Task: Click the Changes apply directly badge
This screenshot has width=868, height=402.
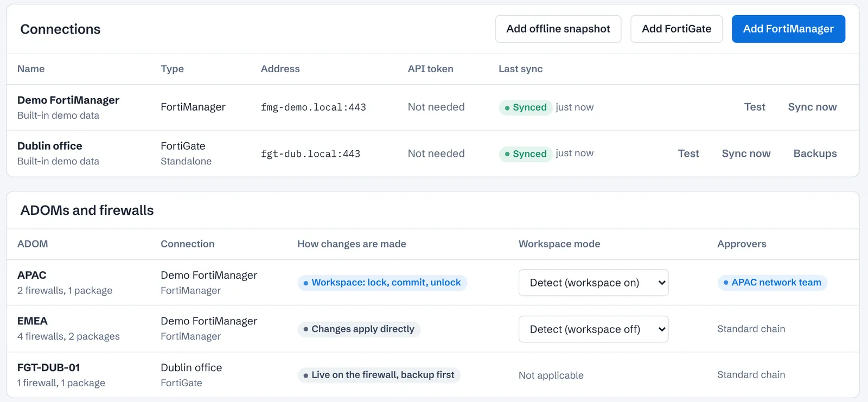Action: 359,329
